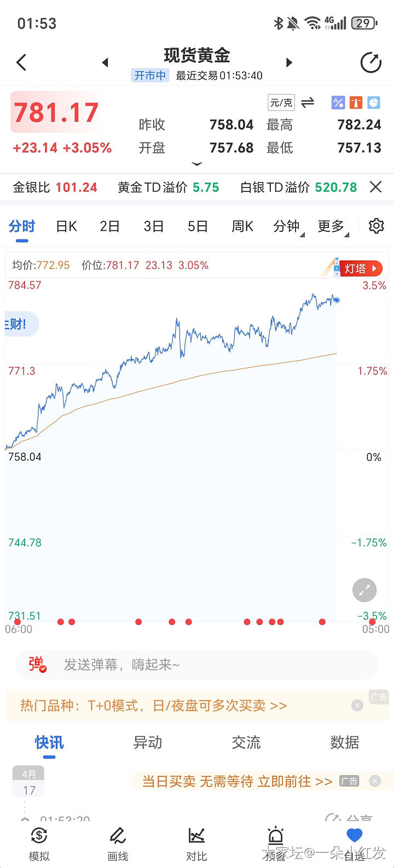Switch to next instrument with right arrow
394x868 pixels.
click(289, 62)
